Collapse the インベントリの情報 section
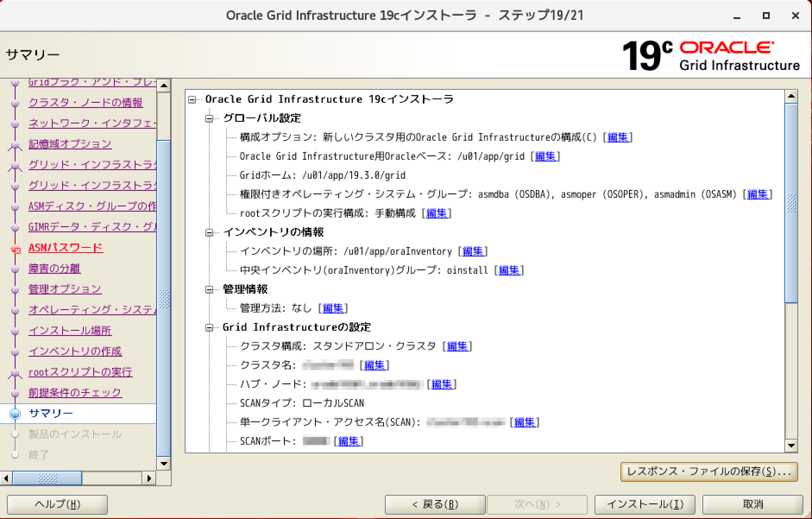This screenshot has width=812, height=519. [209, 233]
